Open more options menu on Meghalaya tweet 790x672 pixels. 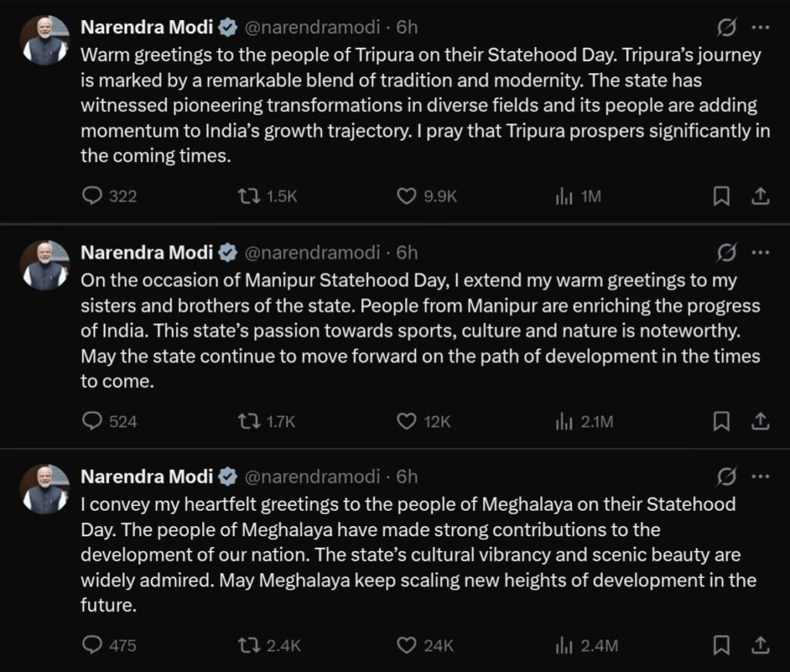760,477
